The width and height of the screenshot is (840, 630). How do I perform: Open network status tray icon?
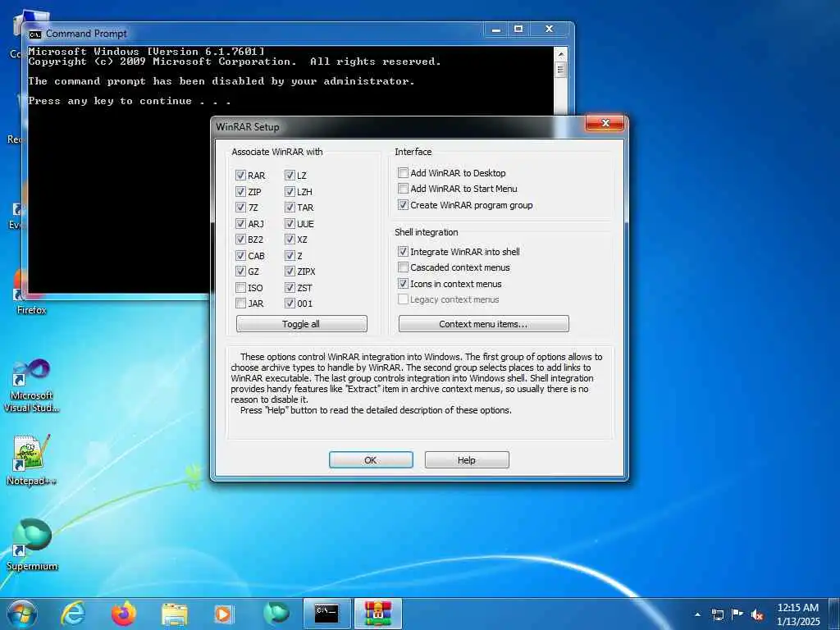[x=717, y=614]
